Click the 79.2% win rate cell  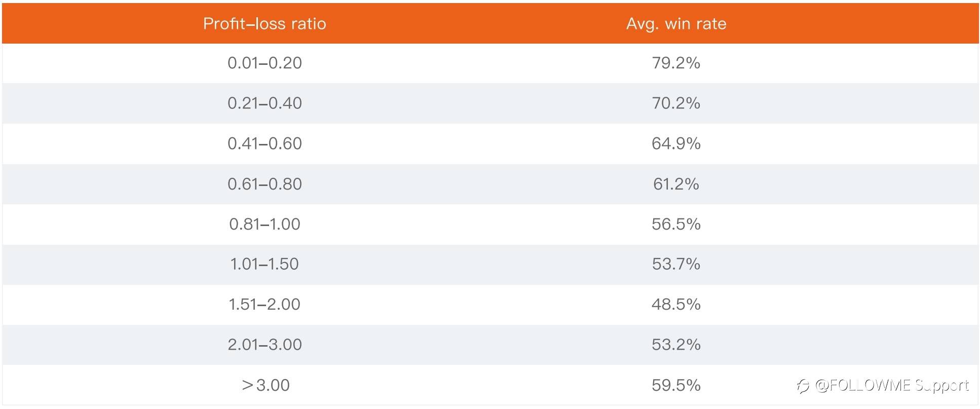(676, 63)
